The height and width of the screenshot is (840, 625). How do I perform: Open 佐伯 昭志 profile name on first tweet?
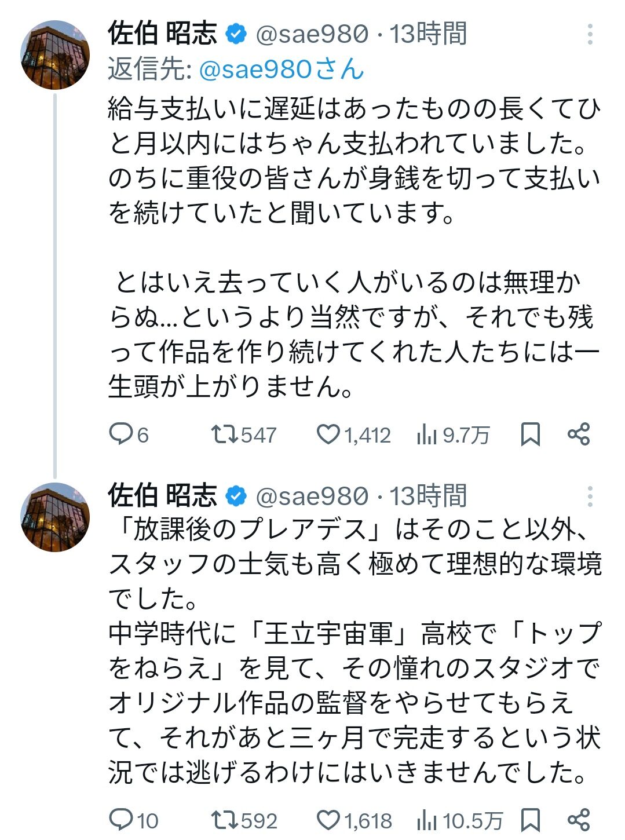click(x=162, y=34)
